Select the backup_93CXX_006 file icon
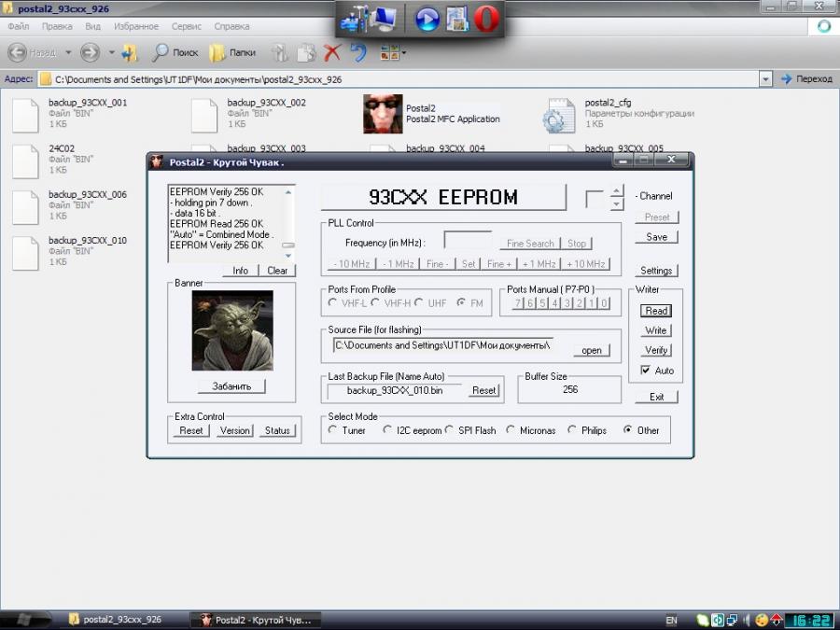This screenshot has width=840, height=630. (x=25, y=207)
